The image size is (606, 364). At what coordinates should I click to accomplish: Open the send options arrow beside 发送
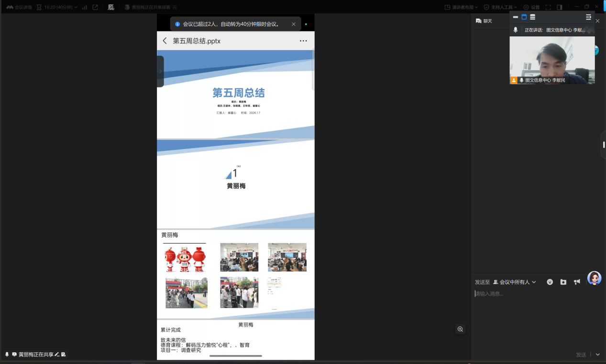coord(597,354)
